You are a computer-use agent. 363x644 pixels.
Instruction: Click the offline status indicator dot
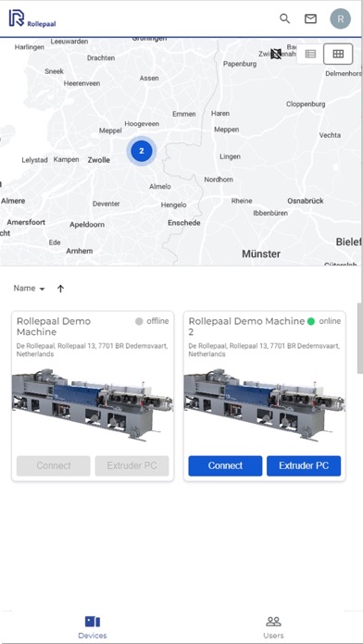pos(139,321)
